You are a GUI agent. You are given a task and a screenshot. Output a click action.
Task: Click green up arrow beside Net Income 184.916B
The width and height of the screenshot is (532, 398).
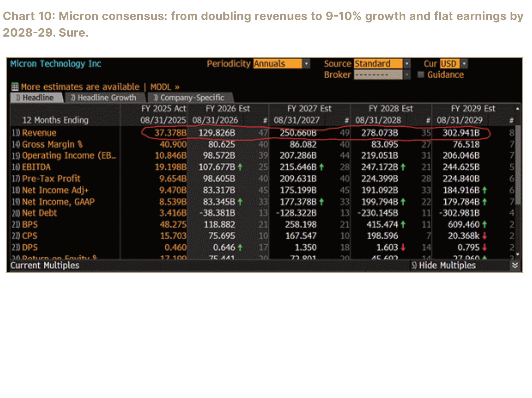[485, 190]
